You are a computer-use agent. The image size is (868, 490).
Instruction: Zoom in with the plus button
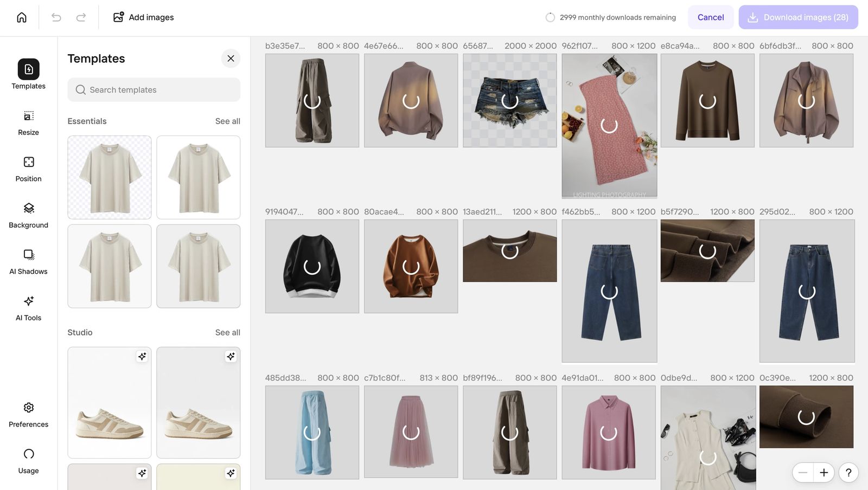[x=824, y=473]
